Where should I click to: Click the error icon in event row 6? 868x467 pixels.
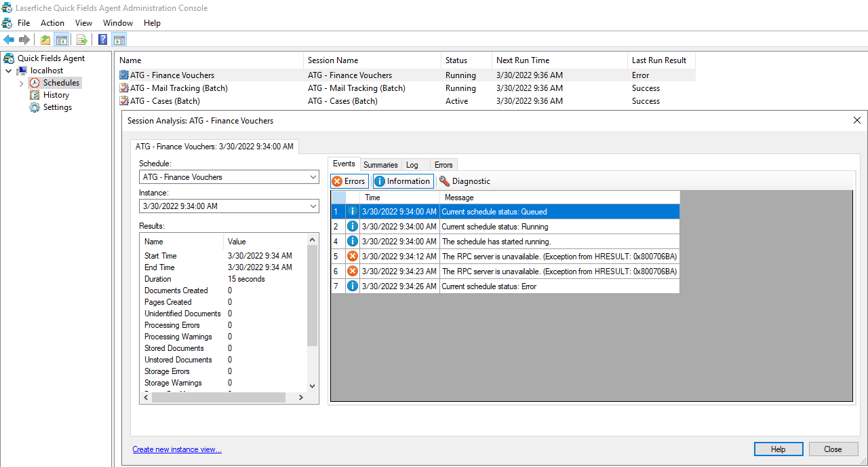click(353, 272)
